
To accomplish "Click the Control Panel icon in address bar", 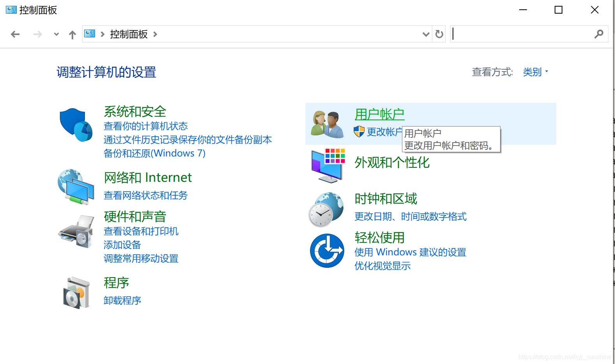I will 90,34.
